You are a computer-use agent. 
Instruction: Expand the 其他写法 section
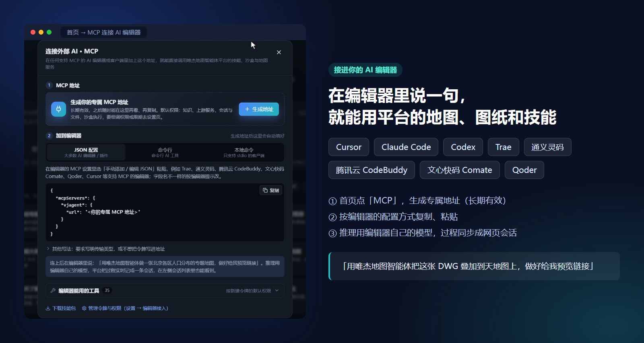[106, 249]
